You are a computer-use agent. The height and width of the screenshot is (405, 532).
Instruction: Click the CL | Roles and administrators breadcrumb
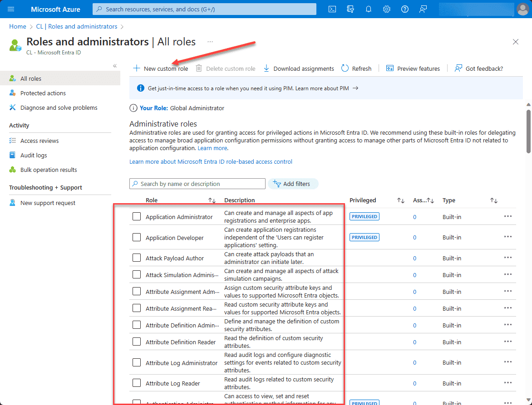click(77, 26)
